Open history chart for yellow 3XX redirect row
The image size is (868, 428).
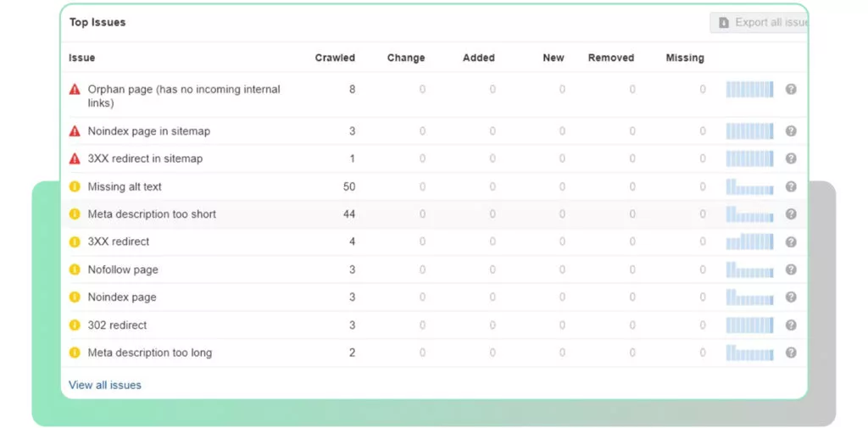pos(749,242)
